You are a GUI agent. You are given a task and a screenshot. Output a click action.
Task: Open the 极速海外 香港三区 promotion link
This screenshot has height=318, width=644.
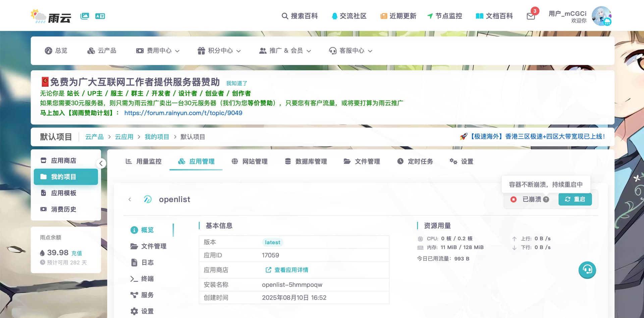click(x=532, y=137)
